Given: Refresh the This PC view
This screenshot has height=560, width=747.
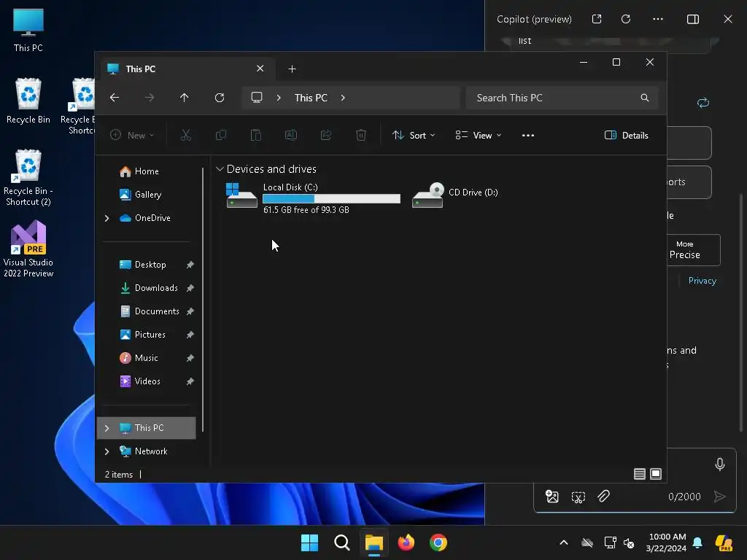Looking at the screenshot, I should point(220,98).
